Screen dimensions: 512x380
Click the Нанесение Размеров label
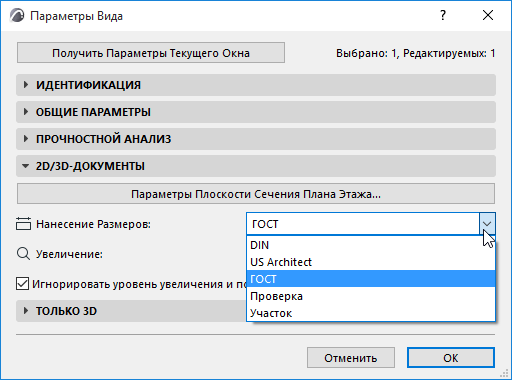(93, 224)
